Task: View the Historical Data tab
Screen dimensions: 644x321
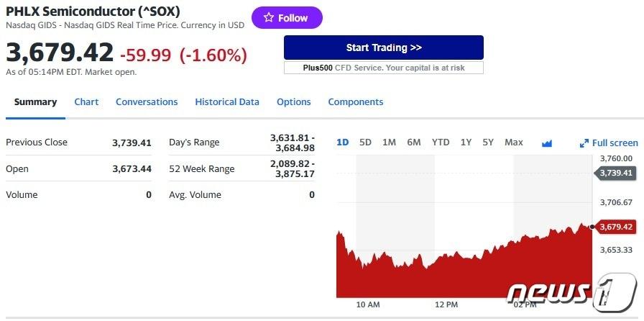Action: coord(227,102)
